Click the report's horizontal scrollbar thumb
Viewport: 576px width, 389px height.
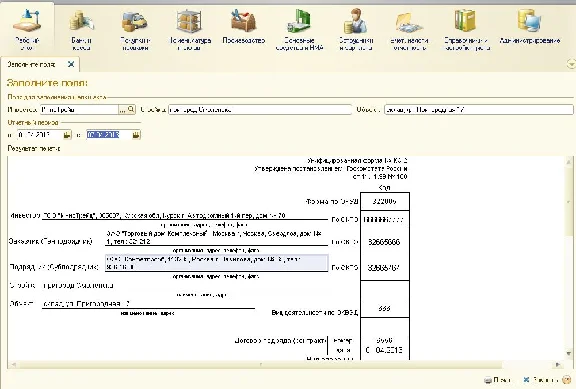(x=260, y=365)
